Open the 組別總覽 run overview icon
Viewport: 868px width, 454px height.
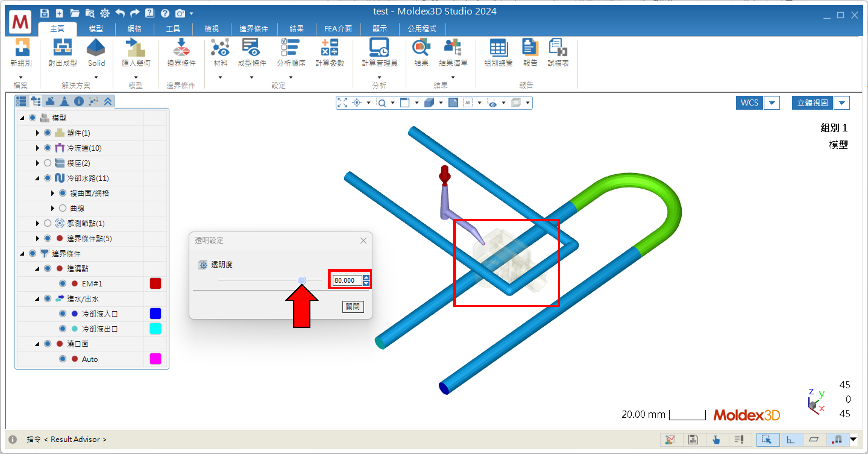coord(498,47)
